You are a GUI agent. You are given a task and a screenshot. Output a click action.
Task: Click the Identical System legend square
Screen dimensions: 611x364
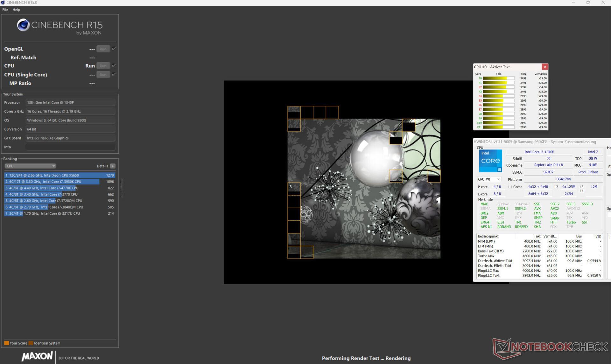point(31,343)
